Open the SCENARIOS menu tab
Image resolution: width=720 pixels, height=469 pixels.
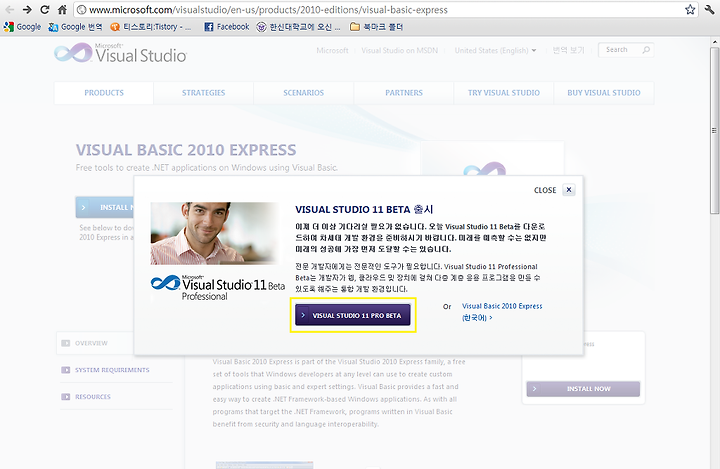pyautogui.click(x=304, y=93)
